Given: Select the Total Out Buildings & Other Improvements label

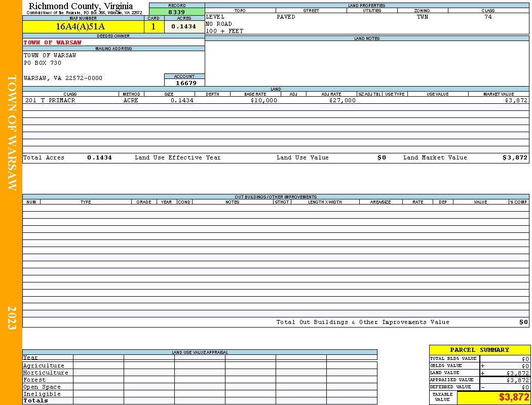Looking at the screenshot, I should tap(363, 322).
